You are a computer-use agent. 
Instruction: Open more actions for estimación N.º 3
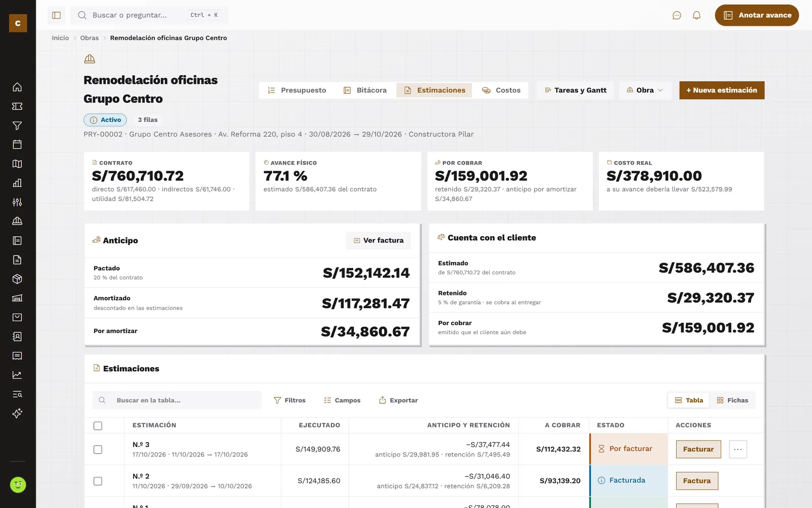click(x=738, y=449)
